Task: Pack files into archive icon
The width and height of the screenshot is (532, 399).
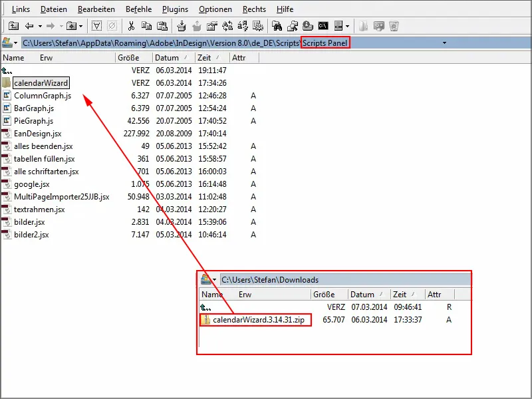Action: pyautogui.click(x=182, y=26)
